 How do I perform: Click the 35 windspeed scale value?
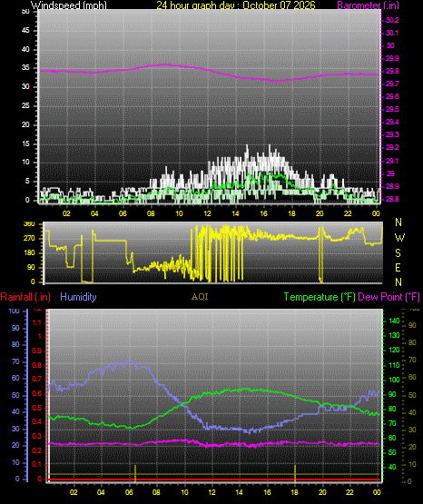point(25,68)
